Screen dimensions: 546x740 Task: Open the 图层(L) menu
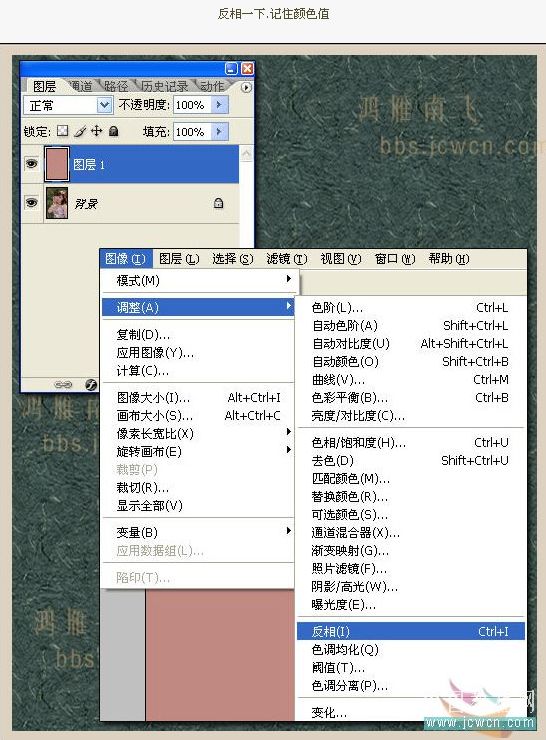point(179,259)
